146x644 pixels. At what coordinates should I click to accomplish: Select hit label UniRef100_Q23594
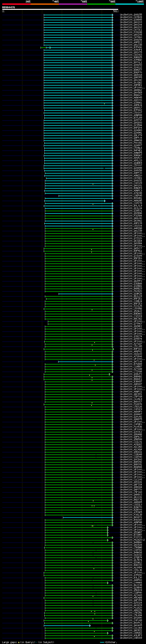coord(131,125)
